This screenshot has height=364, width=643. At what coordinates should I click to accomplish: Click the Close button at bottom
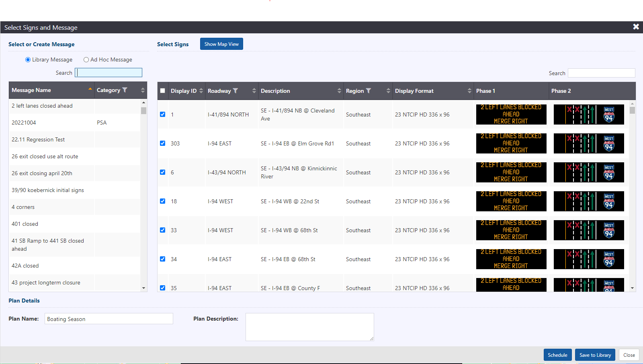tap(629, 355)
